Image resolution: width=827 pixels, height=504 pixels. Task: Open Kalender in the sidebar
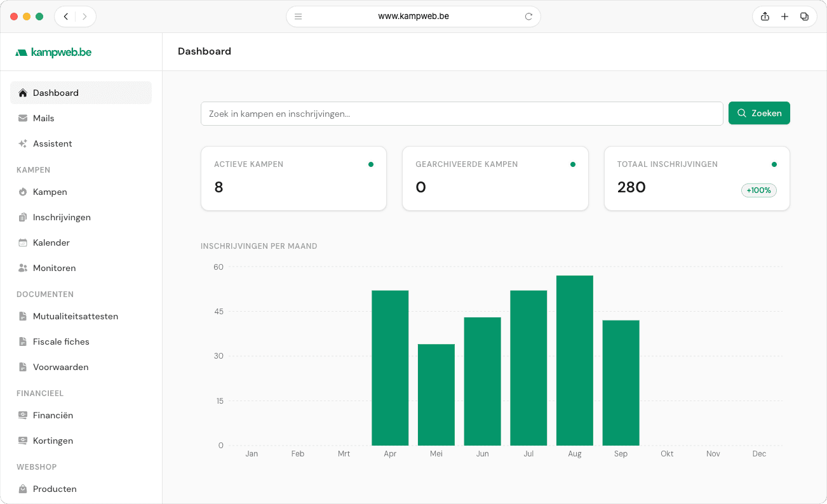81,242
